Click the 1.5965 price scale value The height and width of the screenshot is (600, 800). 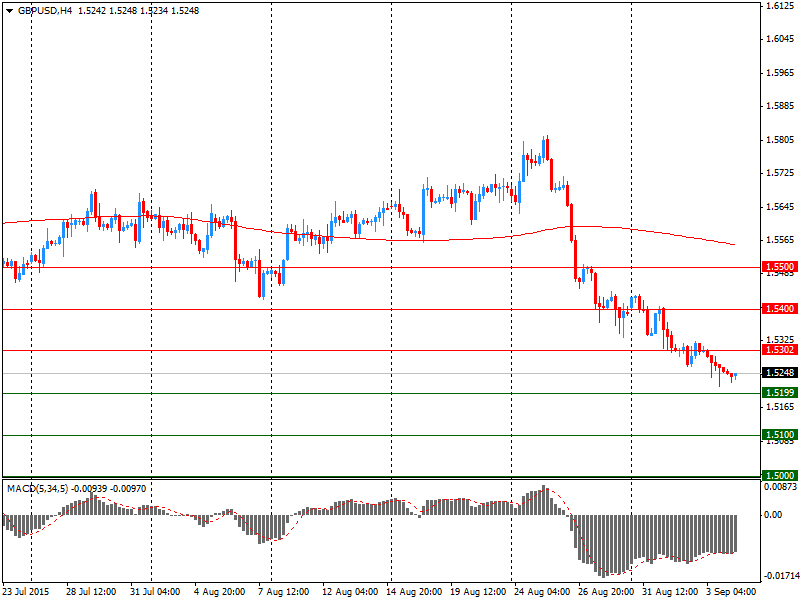(780, 73)
